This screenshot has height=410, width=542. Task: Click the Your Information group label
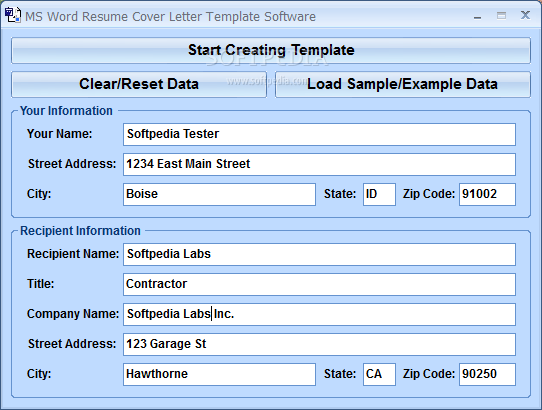[x=66, y=111]
